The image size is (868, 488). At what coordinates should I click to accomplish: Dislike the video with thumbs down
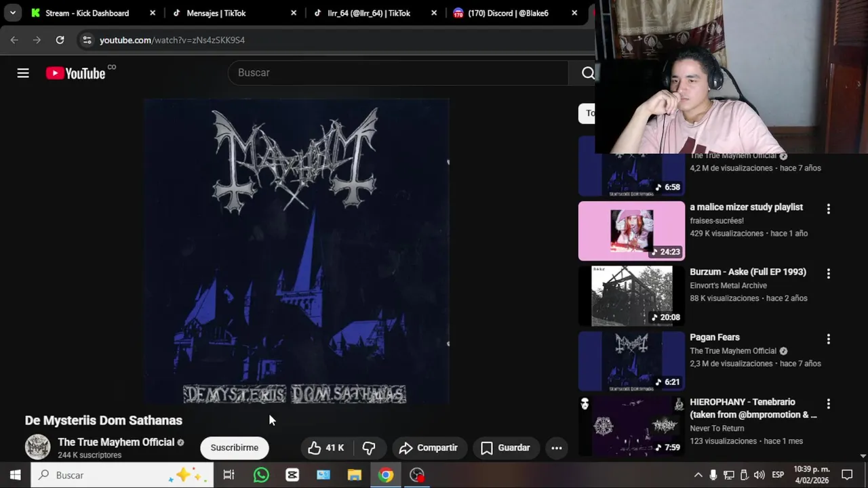coord(369,448)
